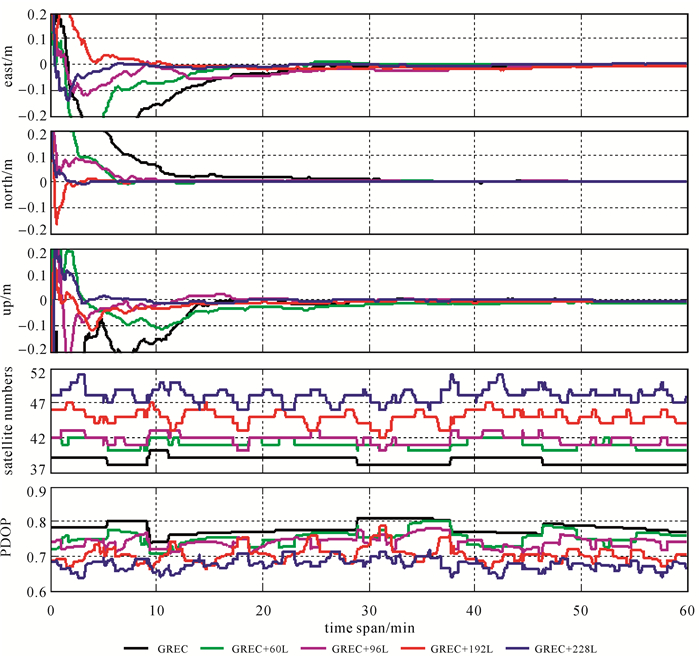Click the 'north/m' y-axis title
Image resolution: width=700 pixels, height=657 pixels.
pyautogui.click(x=10, y=182)
